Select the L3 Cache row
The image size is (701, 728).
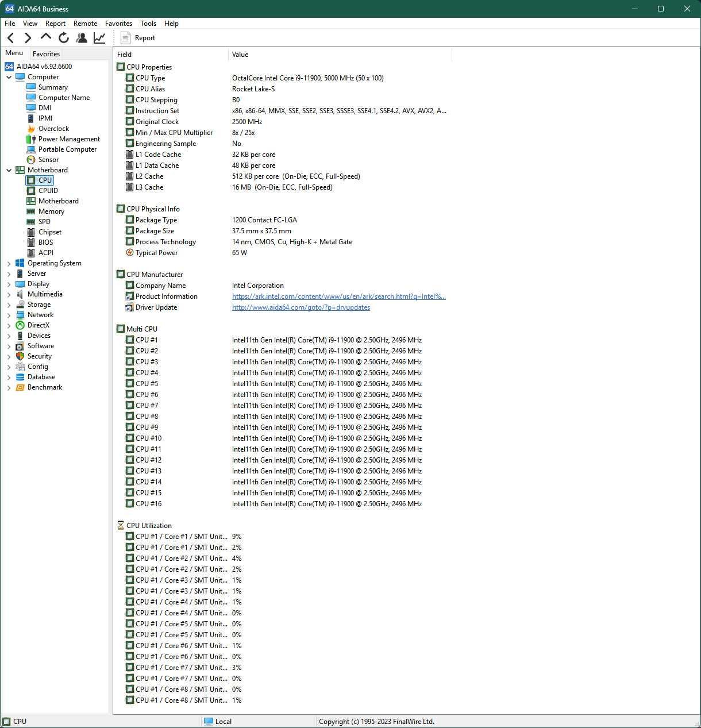coord(283,187)
